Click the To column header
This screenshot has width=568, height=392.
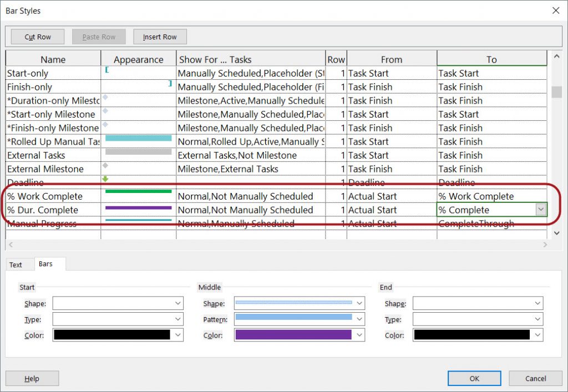point(491,59)
